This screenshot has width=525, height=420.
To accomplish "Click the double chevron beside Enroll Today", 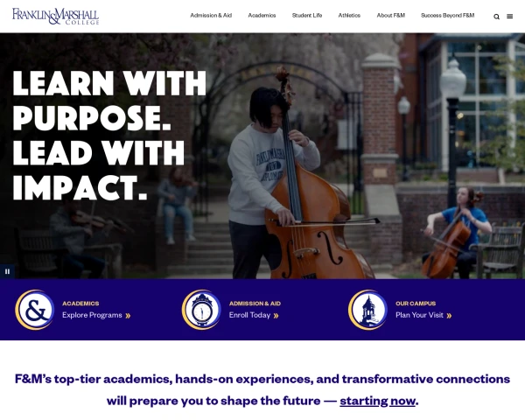I will (x=276, y=316).
